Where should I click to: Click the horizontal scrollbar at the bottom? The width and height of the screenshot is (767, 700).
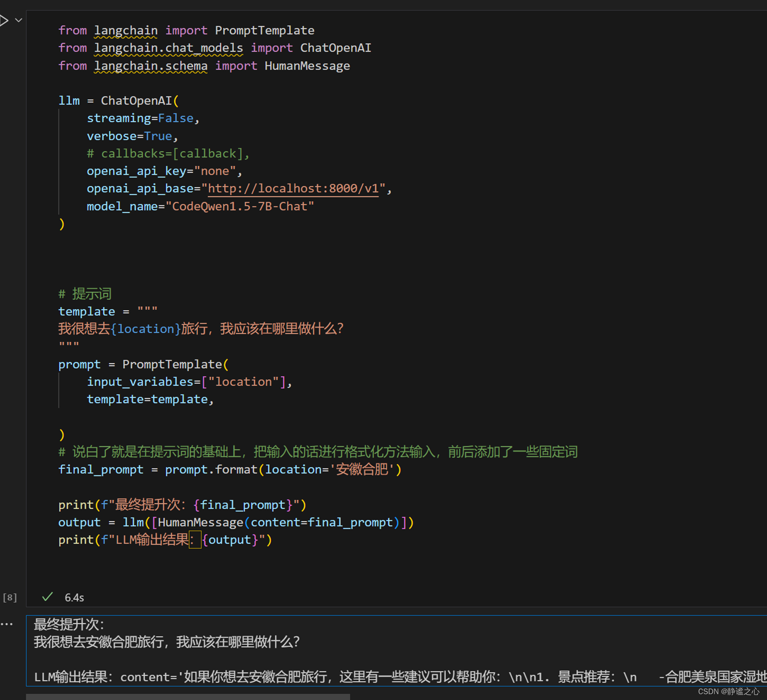(188, 696)
